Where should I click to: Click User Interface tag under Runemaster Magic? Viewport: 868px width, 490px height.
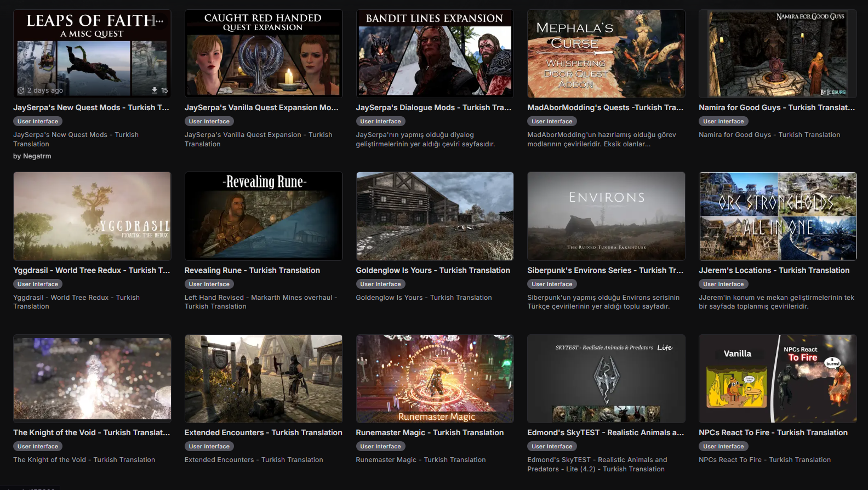point(381,446)
